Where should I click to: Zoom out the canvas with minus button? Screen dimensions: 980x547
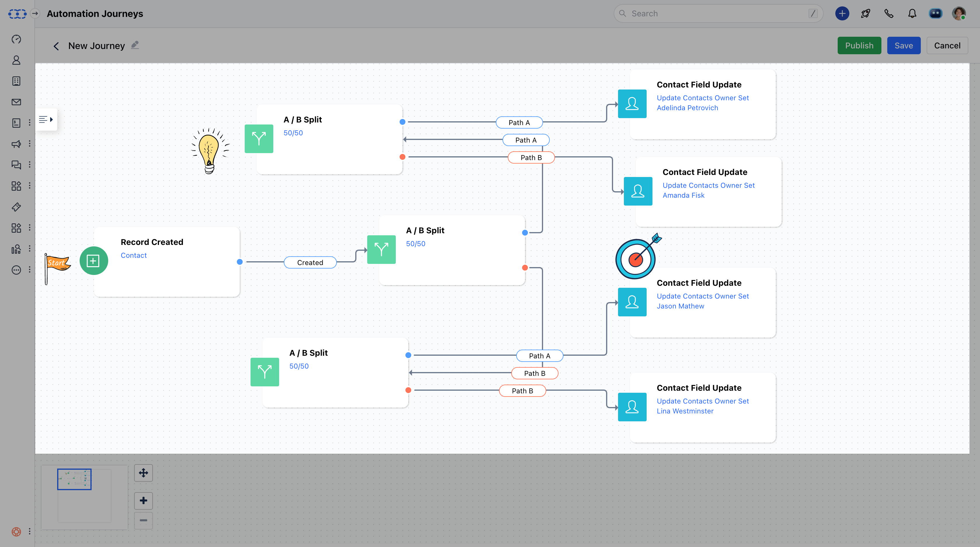143,520
